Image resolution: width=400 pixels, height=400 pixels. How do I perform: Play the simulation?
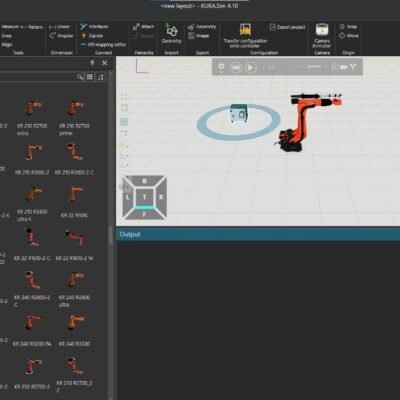point(250,67)
